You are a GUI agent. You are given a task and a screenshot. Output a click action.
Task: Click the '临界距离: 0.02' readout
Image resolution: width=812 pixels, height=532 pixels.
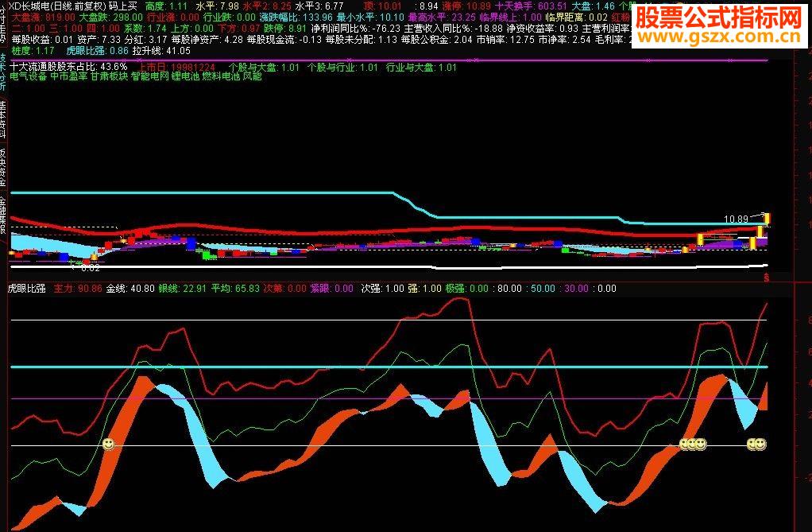(x=576, y=17)
